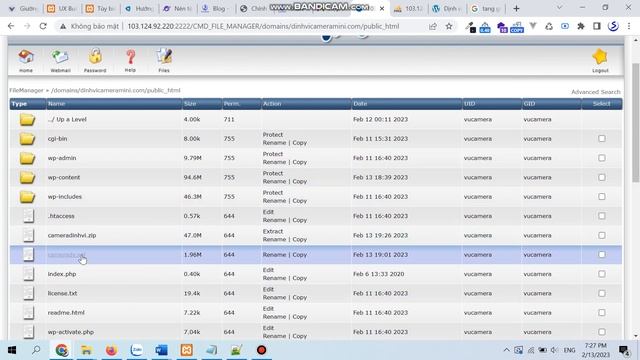Reload the page with refresh icon

[x=43, y=26]
